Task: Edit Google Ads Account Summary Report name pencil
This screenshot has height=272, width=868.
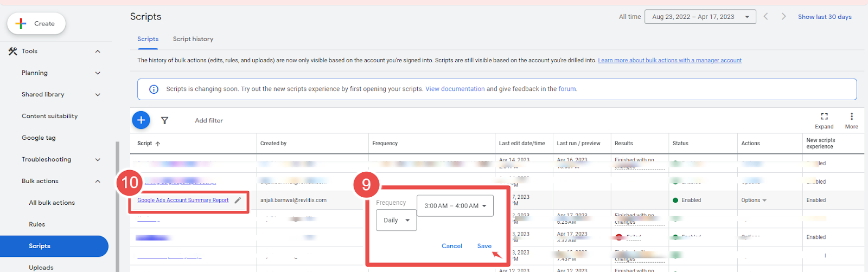Action: 238,200
